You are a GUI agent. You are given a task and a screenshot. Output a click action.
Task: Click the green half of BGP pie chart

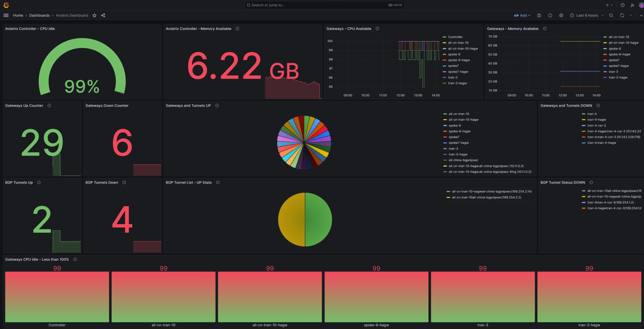coord(318,219)
